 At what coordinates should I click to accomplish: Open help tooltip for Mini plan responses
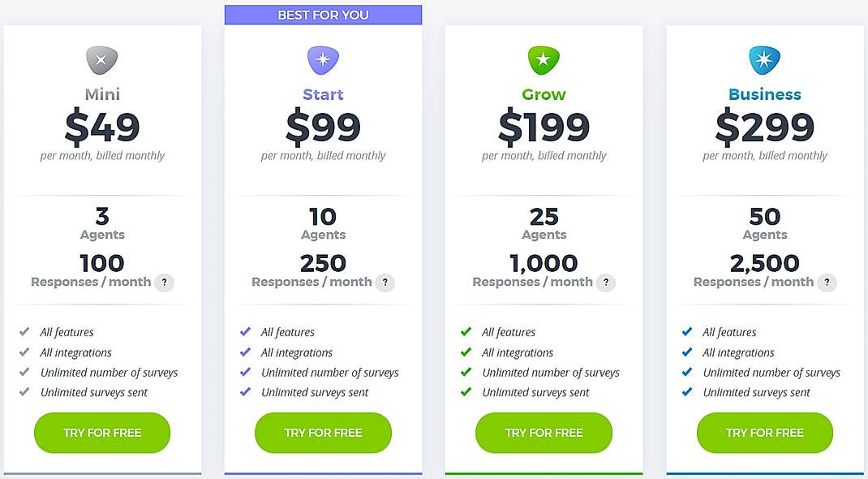pyautogui.click(x=164, y=283)
